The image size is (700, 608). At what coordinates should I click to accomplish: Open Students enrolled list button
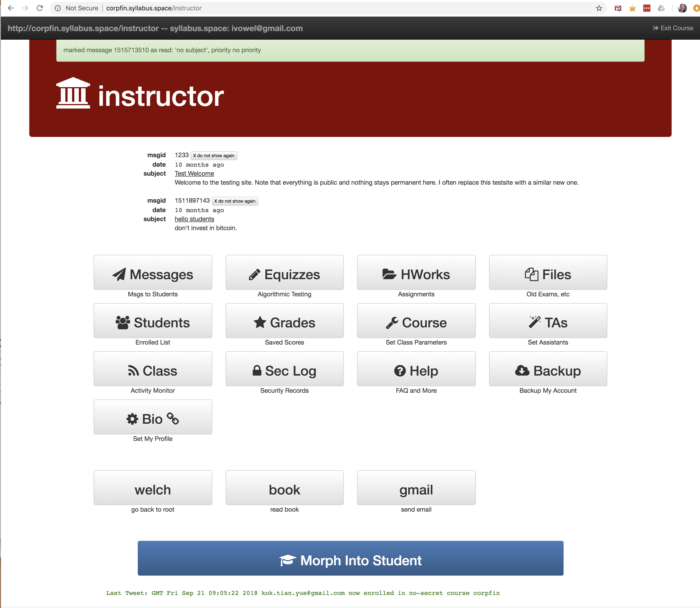[153, 321]
